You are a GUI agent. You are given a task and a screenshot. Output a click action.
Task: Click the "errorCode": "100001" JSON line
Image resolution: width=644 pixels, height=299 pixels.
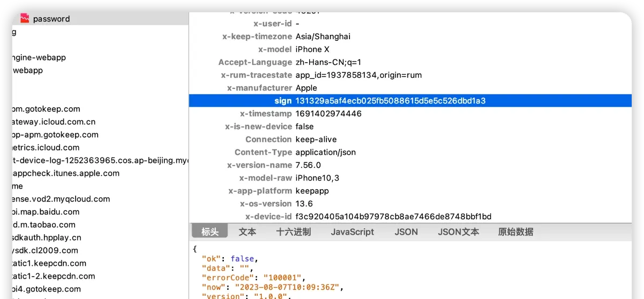tap(253, 278)
